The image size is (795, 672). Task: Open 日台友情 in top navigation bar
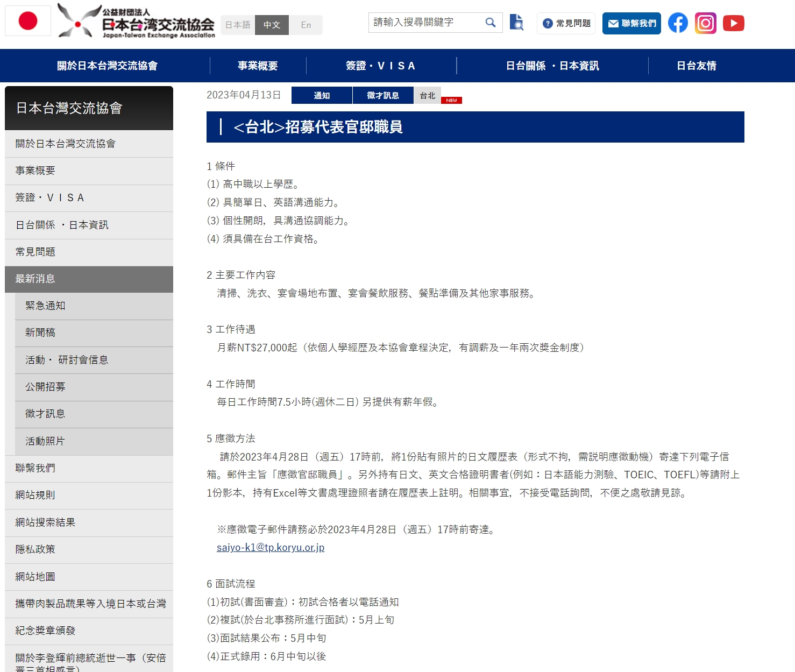point(697,66)
